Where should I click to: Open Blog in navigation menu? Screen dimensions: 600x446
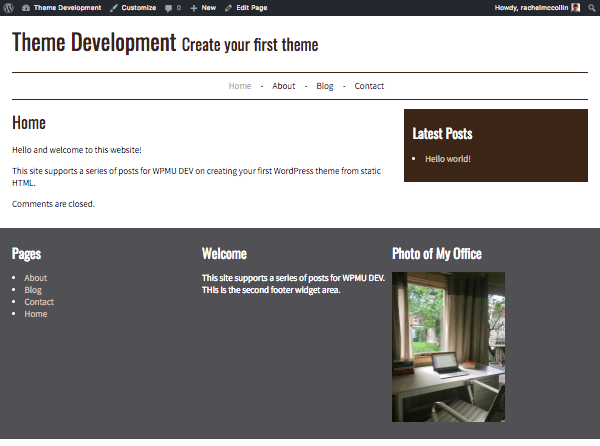(325, 86)
